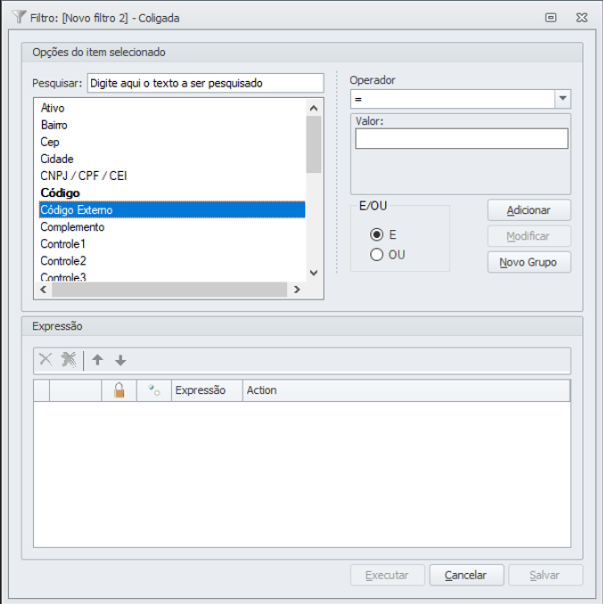This screenshot has height=604, width=603.
Task: Move expression up with arrow icon
Action: [98, 360]
